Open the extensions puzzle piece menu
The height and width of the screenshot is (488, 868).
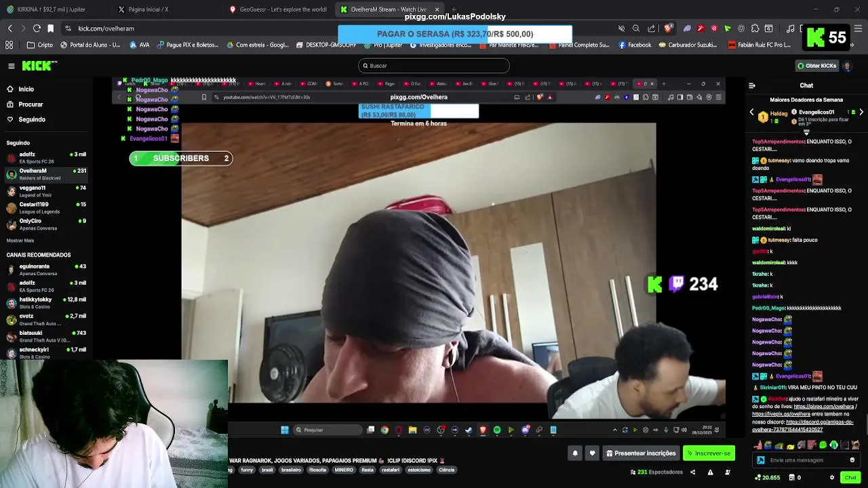coord(755,28)
